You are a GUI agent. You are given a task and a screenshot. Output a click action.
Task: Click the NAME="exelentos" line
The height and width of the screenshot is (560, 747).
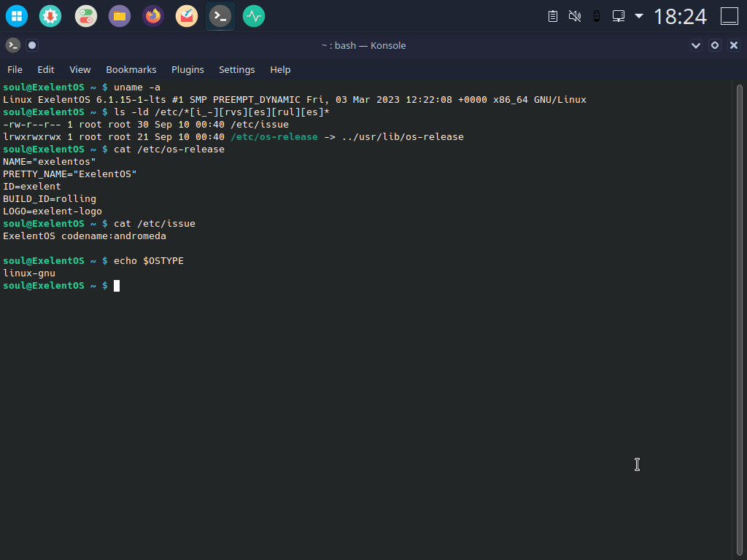coord(50,162)
